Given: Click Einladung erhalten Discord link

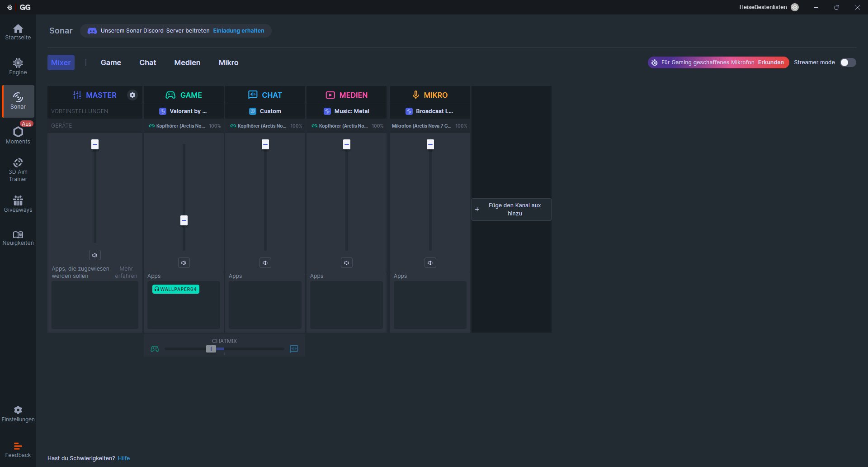Looking at the screenshot, I should (238, 31).
